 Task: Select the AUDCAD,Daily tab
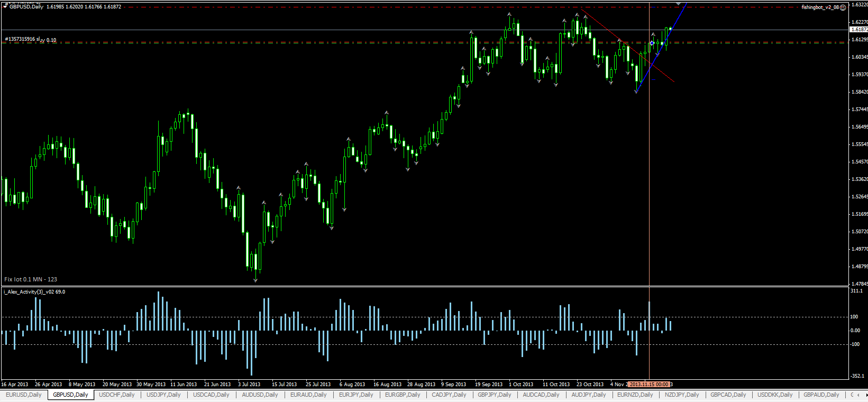(541, 395)
